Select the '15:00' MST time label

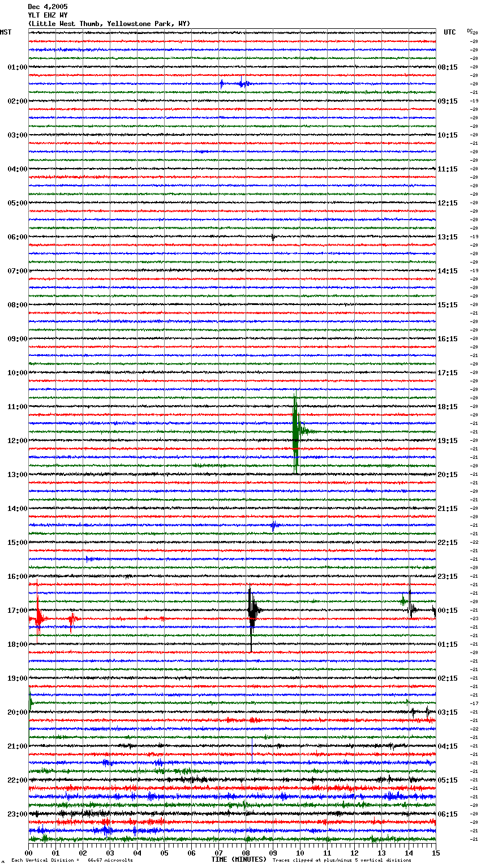(x=18, y=543)
